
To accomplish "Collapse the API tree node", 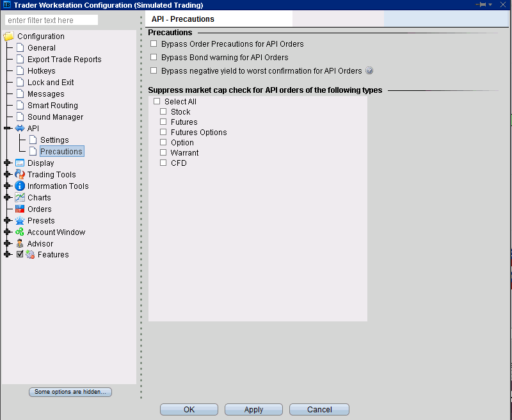I will tap(8, 128).
